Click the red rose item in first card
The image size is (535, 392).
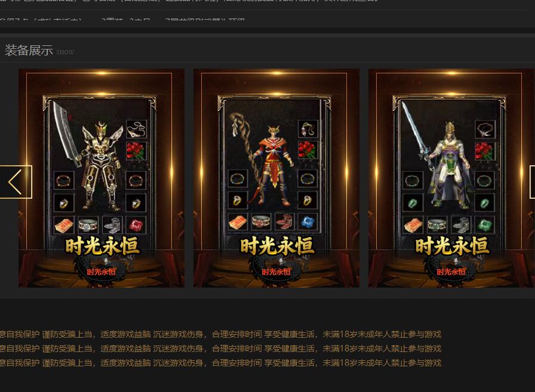click(136, 150)
